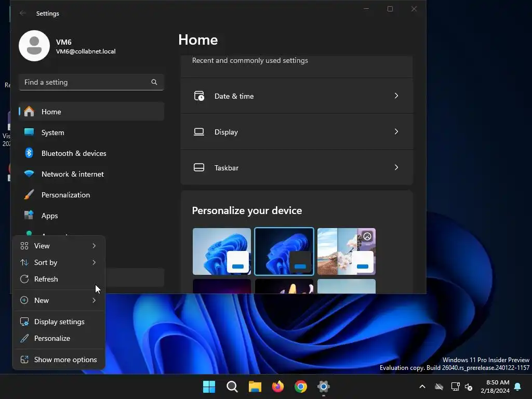Click the Personalization paintbrush icon
The height and width of the screenshot is (399, 532).
tap(29, 194)
